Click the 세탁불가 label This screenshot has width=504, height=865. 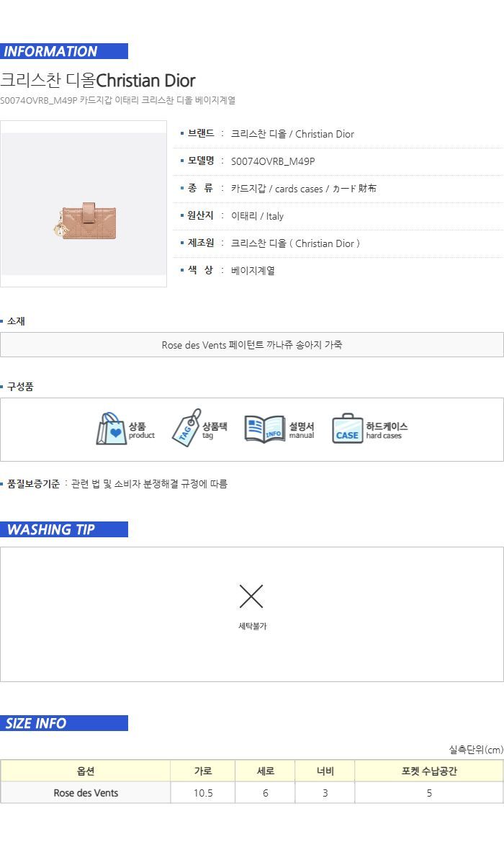[x=252, y=626]
